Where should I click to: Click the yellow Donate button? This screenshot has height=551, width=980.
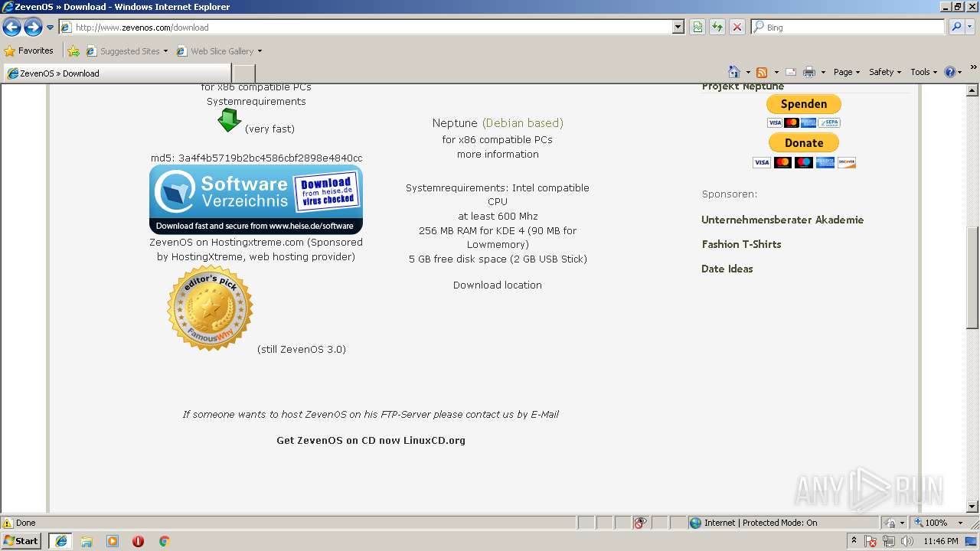(x=804, y=143)
